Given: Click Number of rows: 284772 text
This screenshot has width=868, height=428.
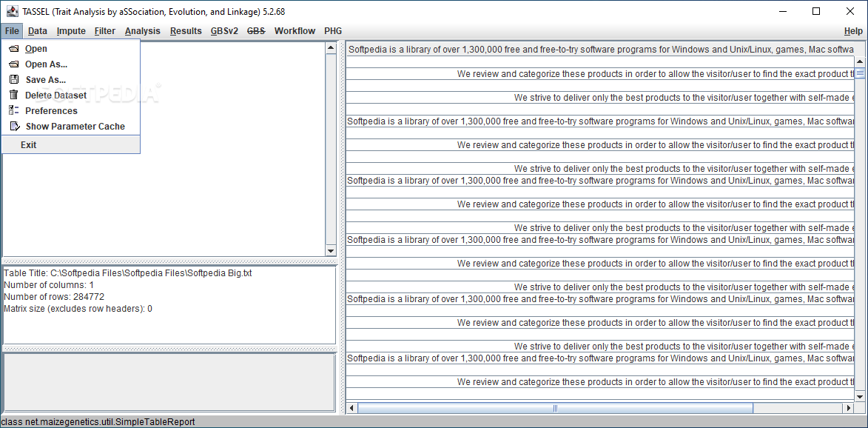Looking at the screenshot, I should point(54,297).
